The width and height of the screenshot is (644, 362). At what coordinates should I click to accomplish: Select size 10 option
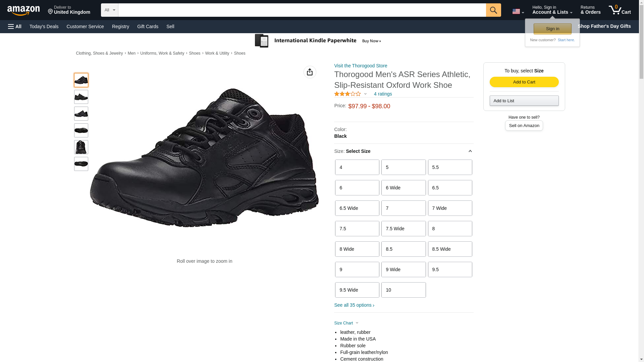[x=404, y=290]
